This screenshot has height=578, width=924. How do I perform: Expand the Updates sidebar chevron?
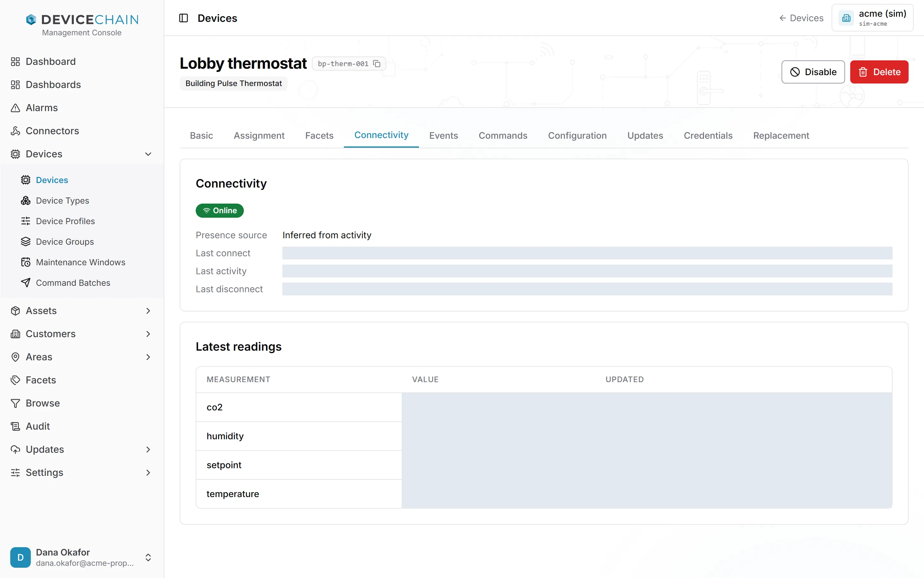point(148,450)
